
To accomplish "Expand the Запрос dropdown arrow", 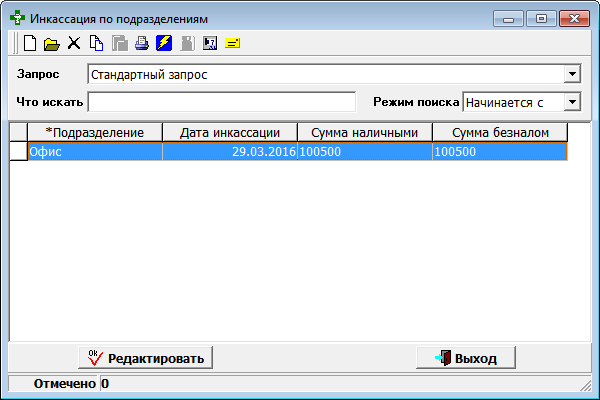I will (x=572, y=74).
